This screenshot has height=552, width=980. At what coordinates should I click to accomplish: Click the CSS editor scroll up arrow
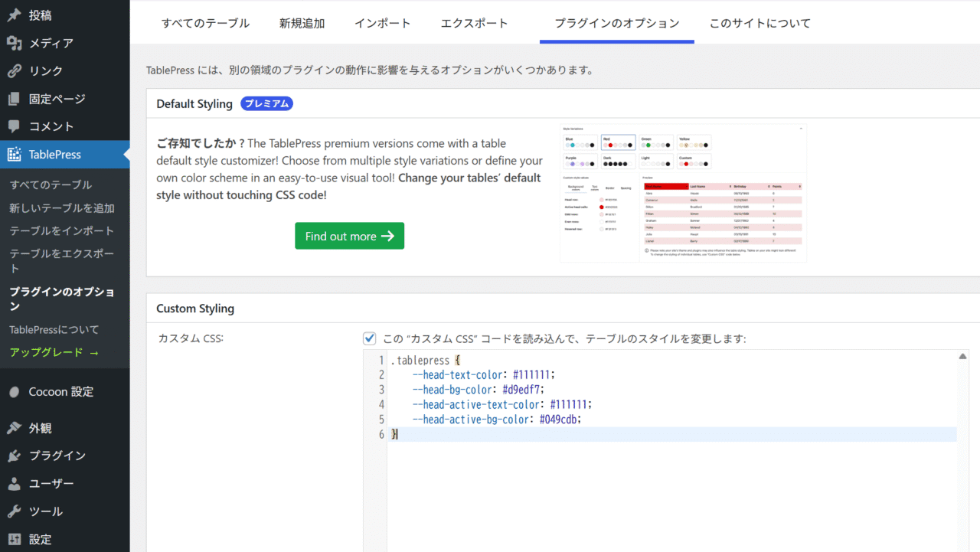[963, 357]
